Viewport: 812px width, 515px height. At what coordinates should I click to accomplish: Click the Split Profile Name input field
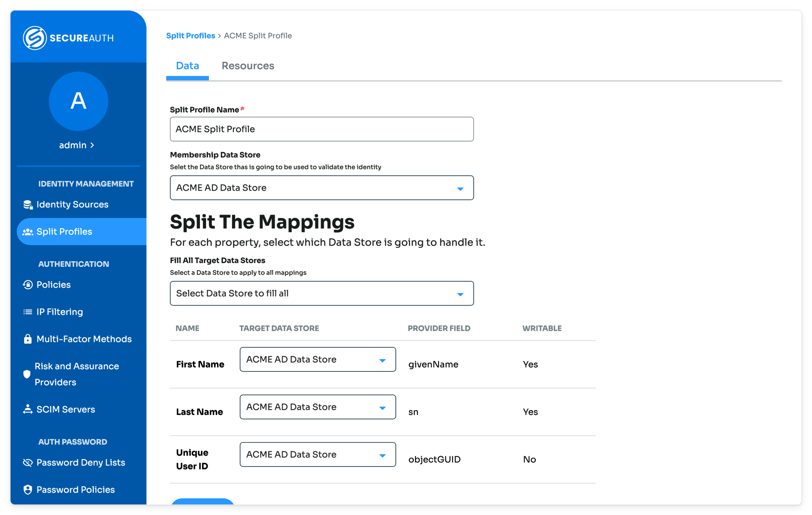(x=322, y=129)
